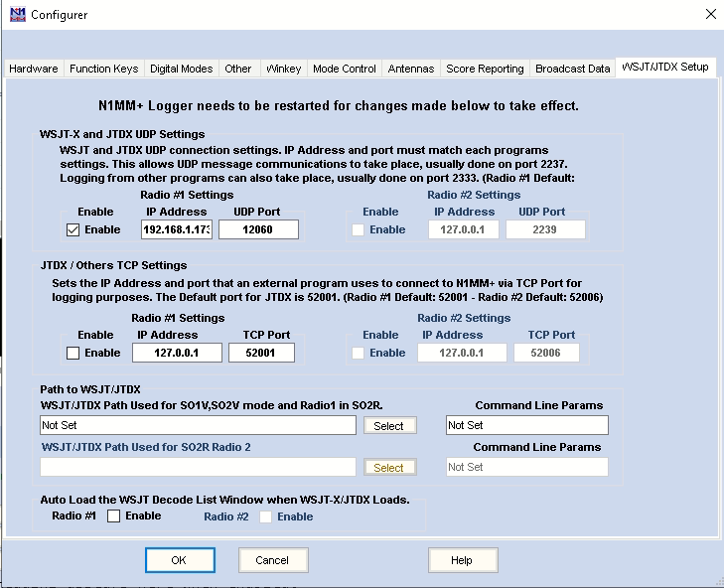Open the Mode Control tab

pos(344,69)
